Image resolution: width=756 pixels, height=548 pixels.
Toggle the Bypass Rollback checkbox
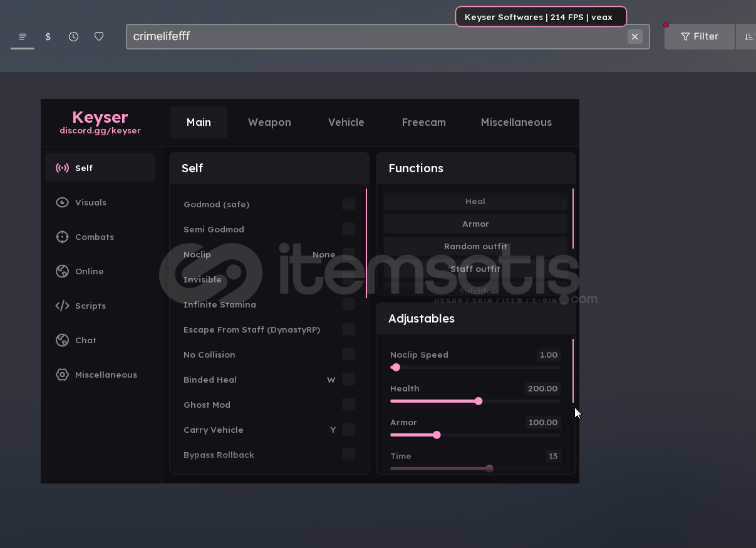click(348, 455)
